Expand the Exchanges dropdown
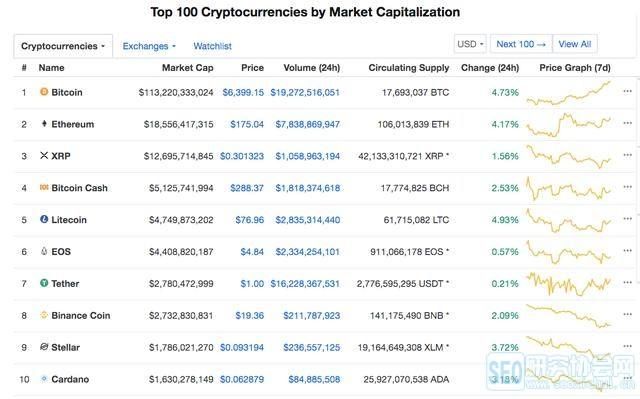The height and width of the screenshot is (399, 640). (x=149, y=46)
